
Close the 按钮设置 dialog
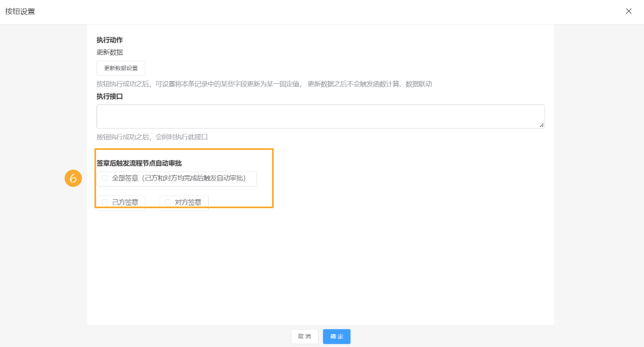628,11
